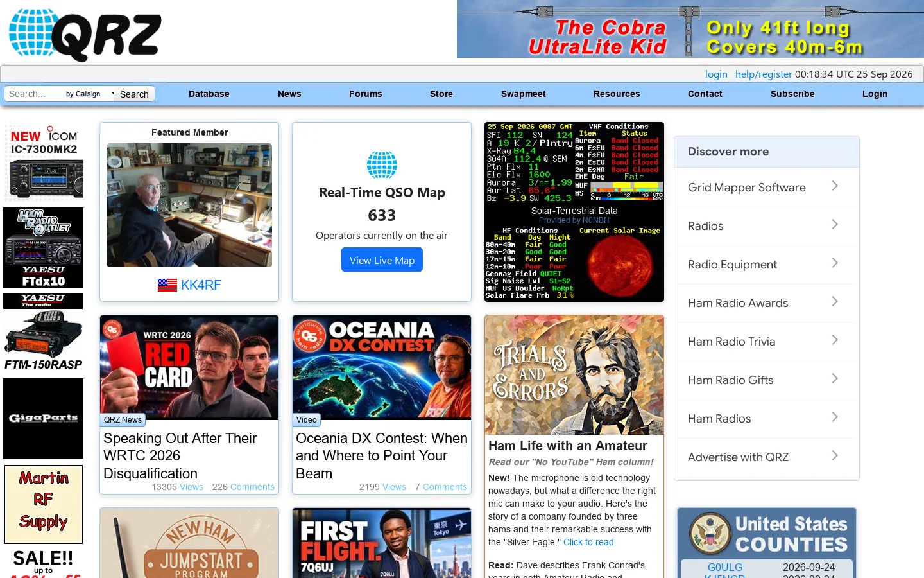Expand the Ham Radio Gifts chevron
Image resolution: width=924 pixels, height=578 pixels.
pos(835,378)
